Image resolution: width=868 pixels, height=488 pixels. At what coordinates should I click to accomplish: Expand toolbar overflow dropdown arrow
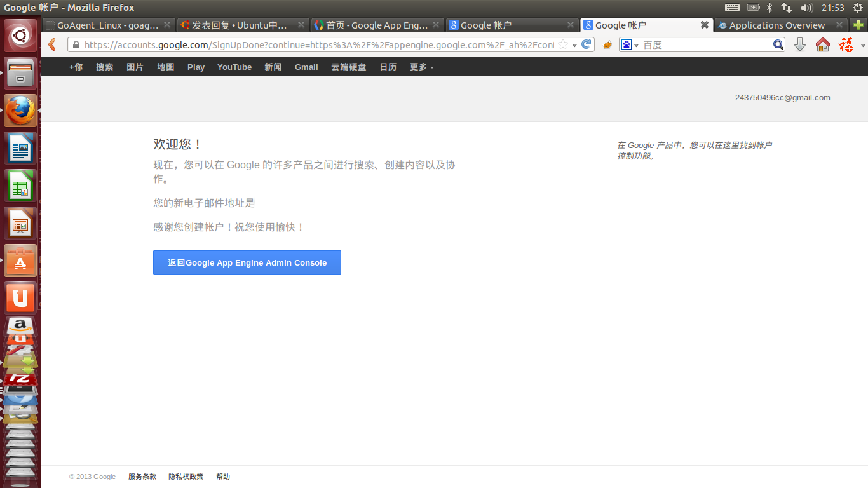(x=863, y=45)
